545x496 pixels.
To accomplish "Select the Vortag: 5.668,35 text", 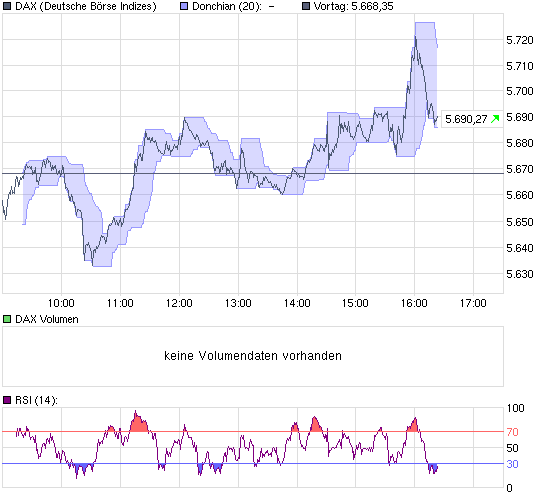I will [x=353, y=6].
